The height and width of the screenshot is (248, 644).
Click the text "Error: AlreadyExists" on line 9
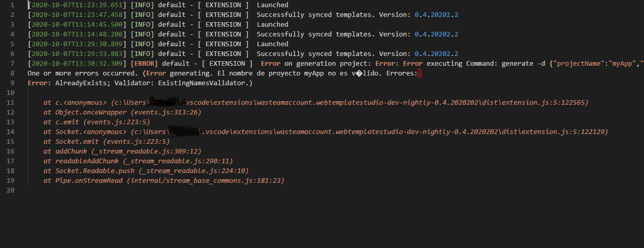tap(65, 83)
